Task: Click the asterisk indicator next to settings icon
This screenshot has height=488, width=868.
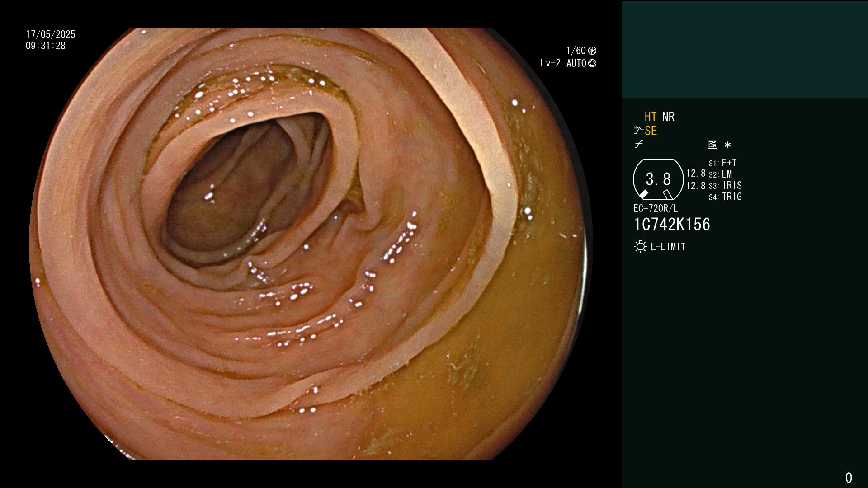Action: tap(727, 145)
